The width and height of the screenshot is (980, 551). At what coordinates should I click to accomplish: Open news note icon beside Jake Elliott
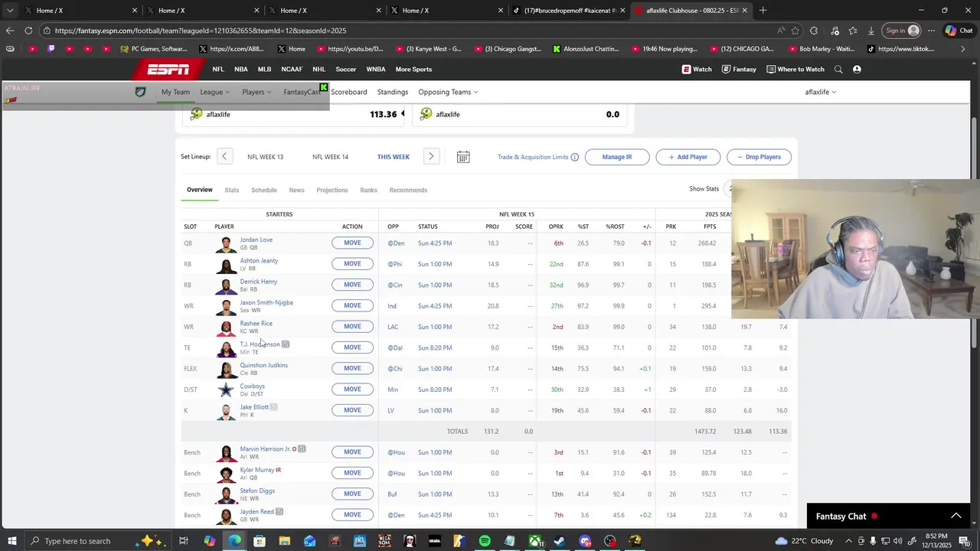click(x=274, y=407)
